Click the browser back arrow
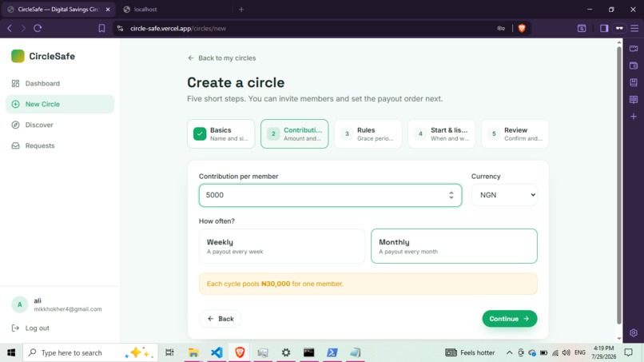 (x=10, y=28)
